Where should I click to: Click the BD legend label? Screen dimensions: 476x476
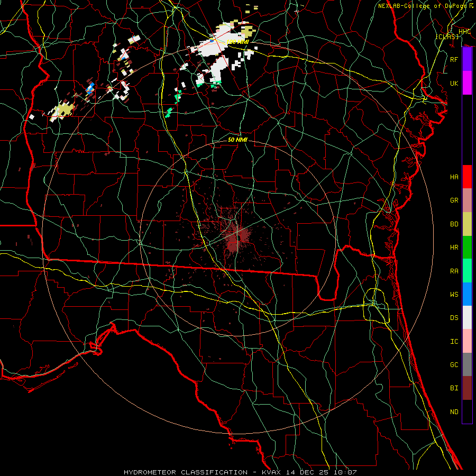tap(454, 224)
